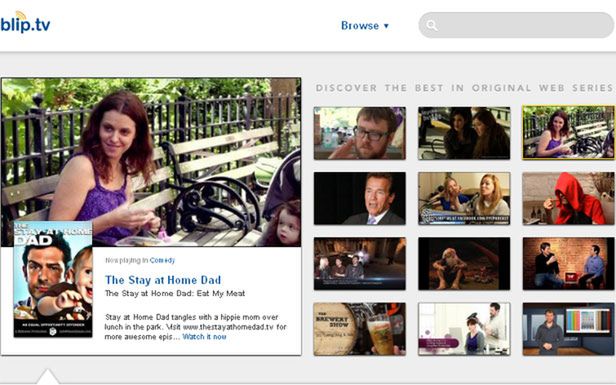616x385 pixels.
Task: Open the Browse dropdown menu
Action: tap(365, 26)
